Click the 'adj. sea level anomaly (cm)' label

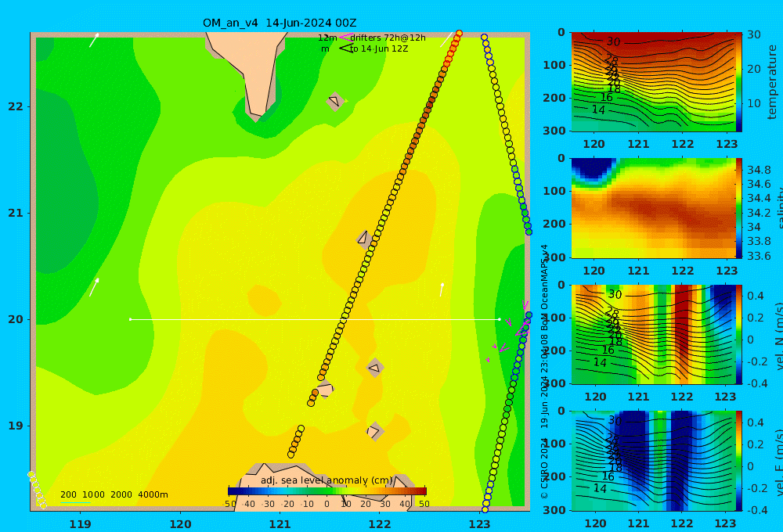[327, 480]
